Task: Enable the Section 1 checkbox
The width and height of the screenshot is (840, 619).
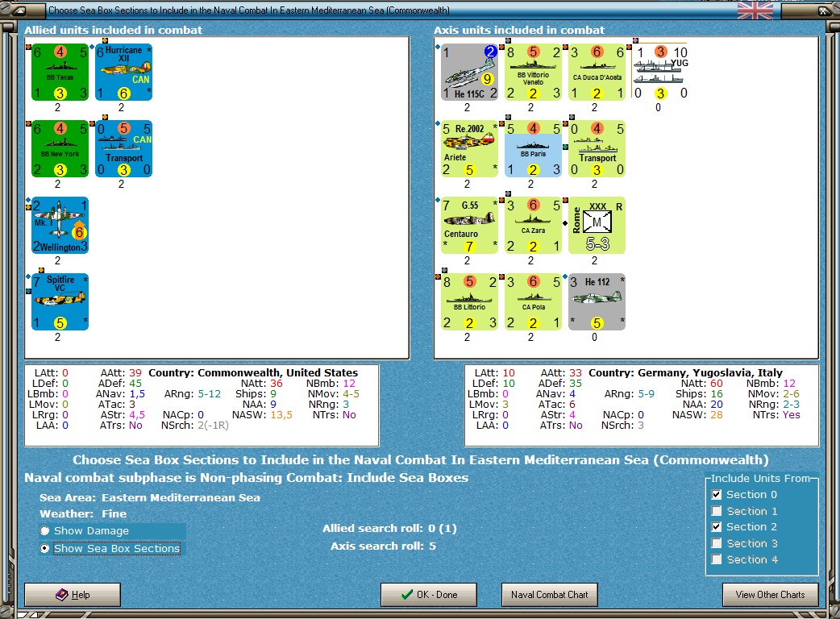Action: (x=716, y=511)
